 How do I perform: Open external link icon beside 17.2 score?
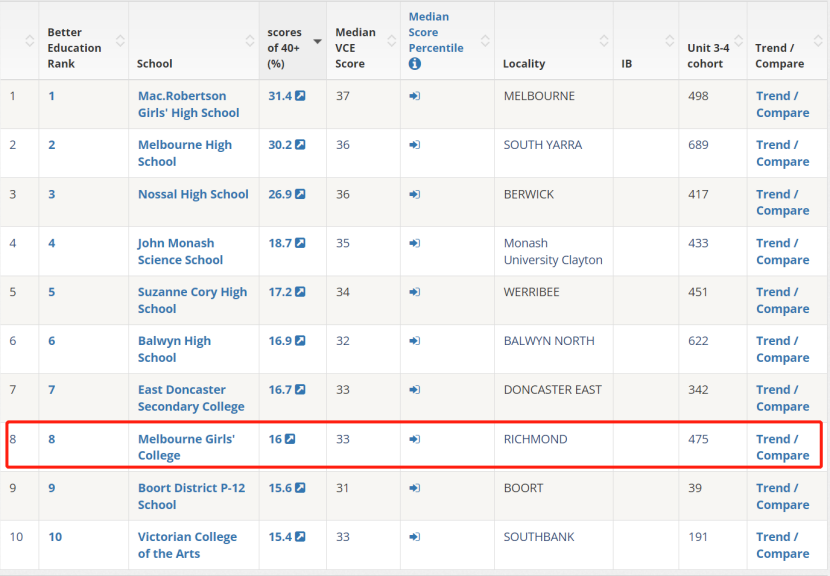coord(300,292)
